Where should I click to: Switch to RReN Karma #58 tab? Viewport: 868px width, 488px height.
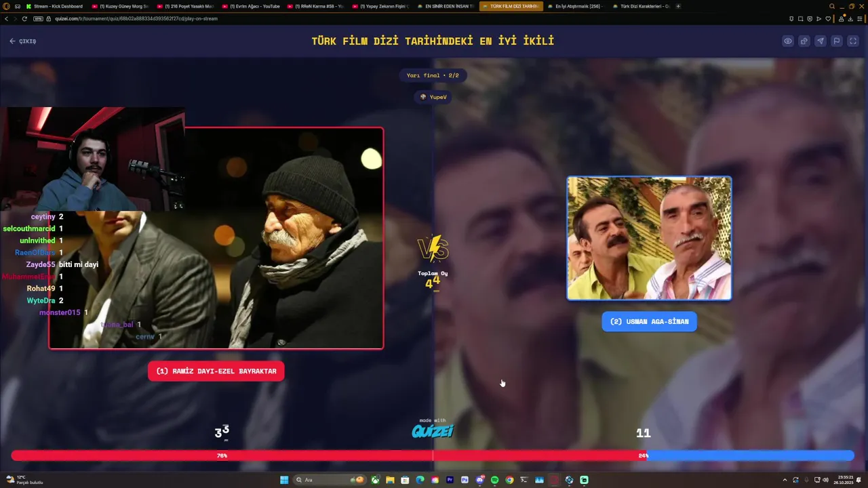(x=315, y=6)
